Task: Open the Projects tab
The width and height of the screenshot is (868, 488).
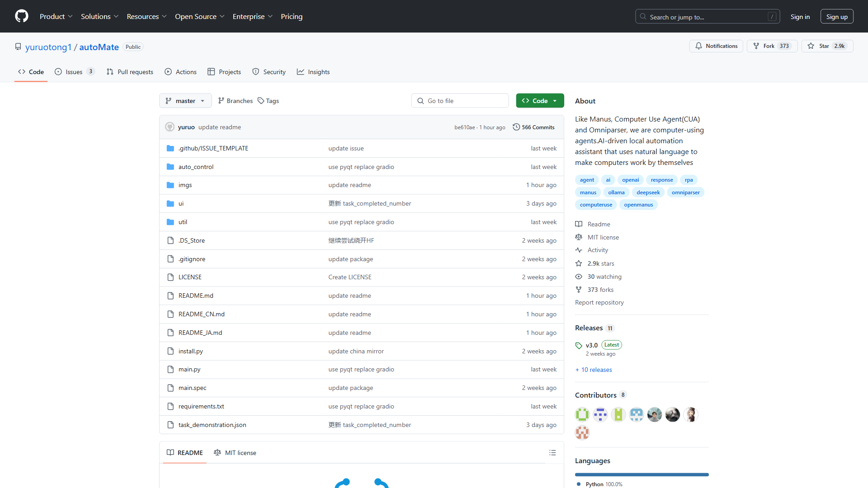Action: 224,72
